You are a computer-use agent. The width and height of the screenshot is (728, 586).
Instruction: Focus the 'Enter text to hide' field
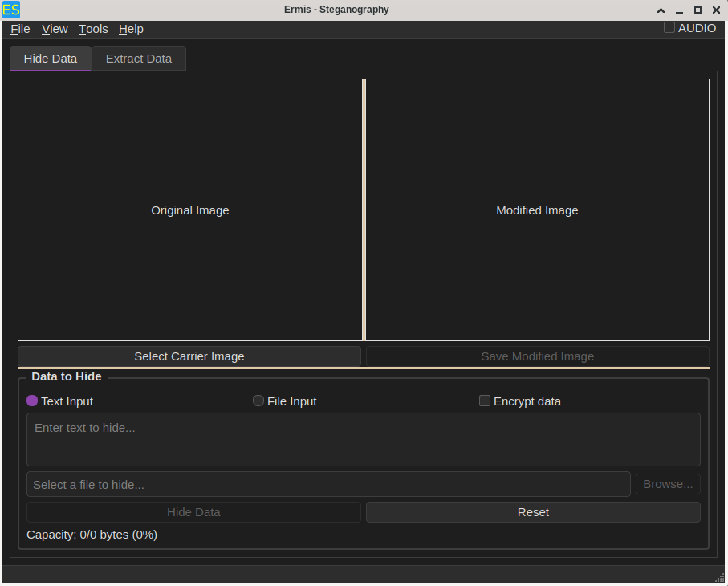tap(363, 439)
